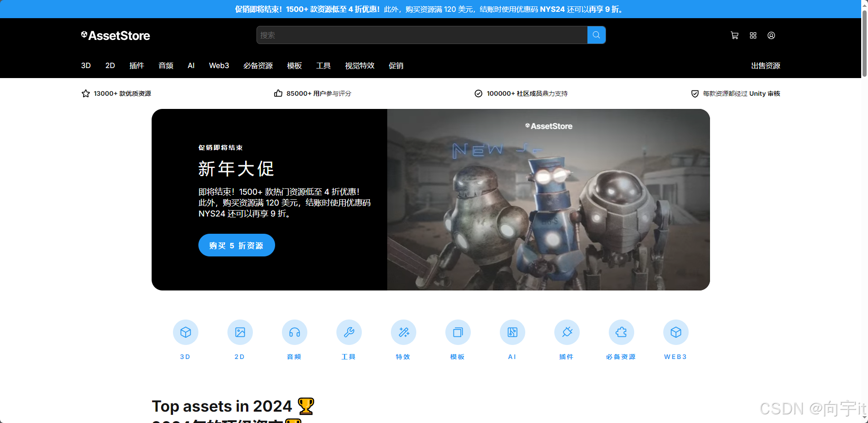
Task: Click the checkmark icon beside 100000+ 社区成员
Action: pyautogui.click(x=478, y=93)
